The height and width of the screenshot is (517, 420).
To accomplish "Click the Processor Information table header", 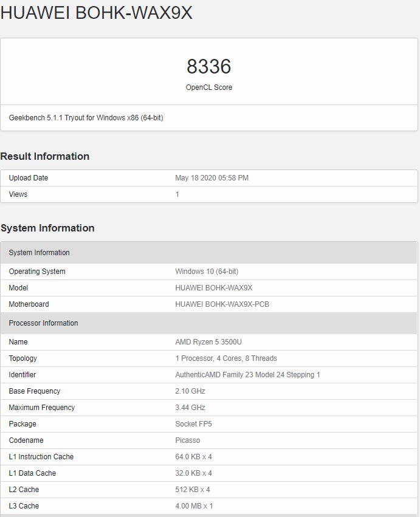I will coord(208,323).
